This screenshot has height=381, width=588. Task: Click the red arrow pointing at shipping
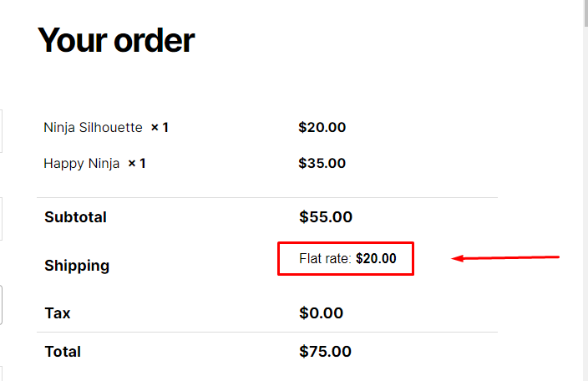[x=505, y=258]
